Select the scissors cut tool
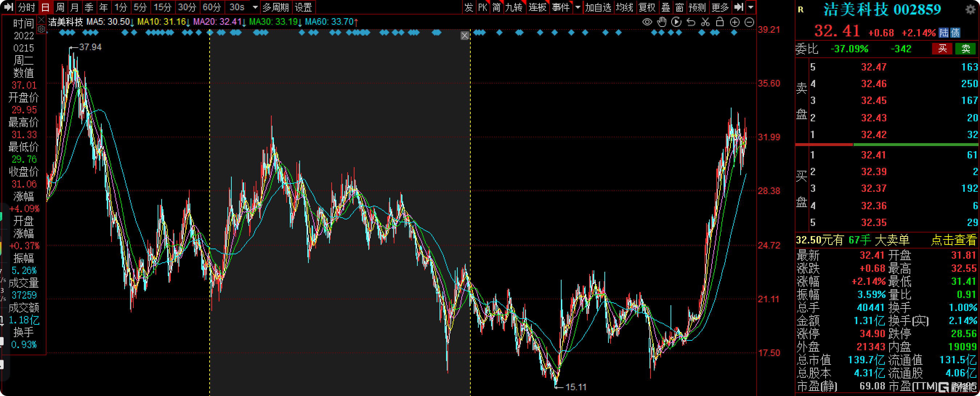The image size is (980, 396). [x=705, y=22]
